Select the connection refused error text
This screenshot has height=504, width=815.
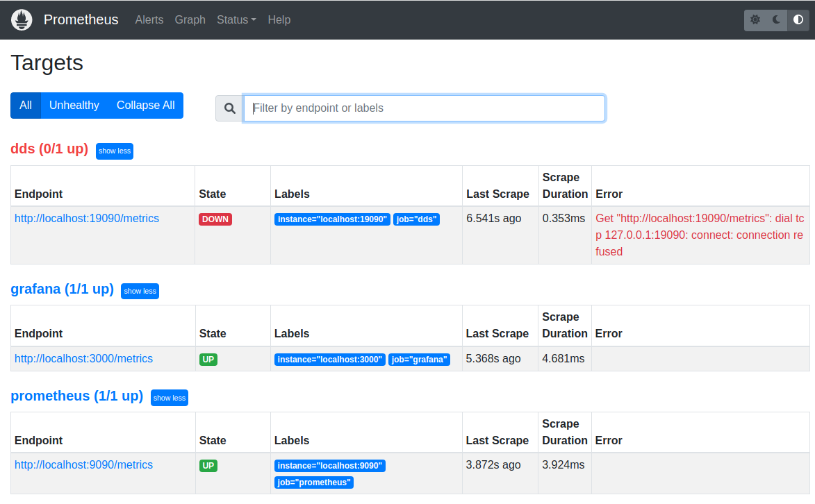click(x=700, y=235)
